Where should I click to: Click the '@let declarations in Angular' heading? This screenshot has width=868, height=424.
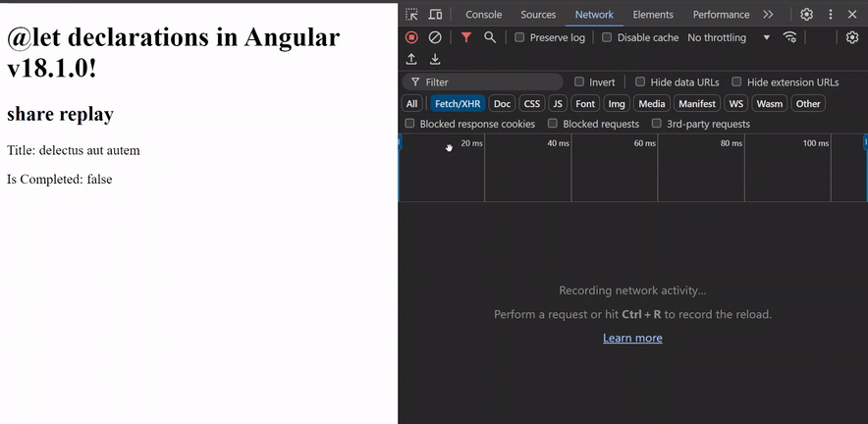coord(173,53)
